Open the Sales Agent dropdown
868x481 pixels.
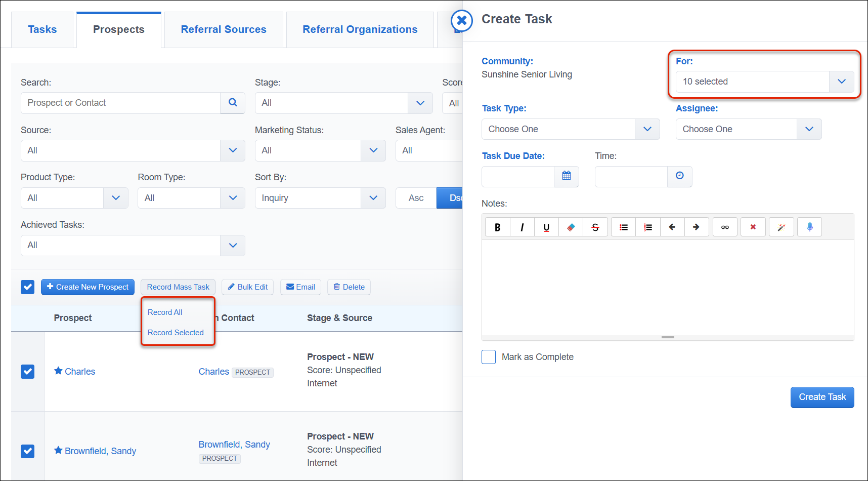click(429, 150)
